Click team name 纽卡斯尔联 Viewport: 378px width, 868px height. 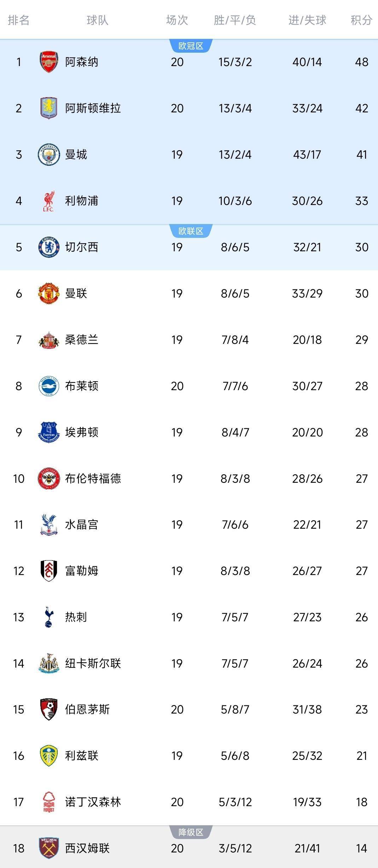93,663
